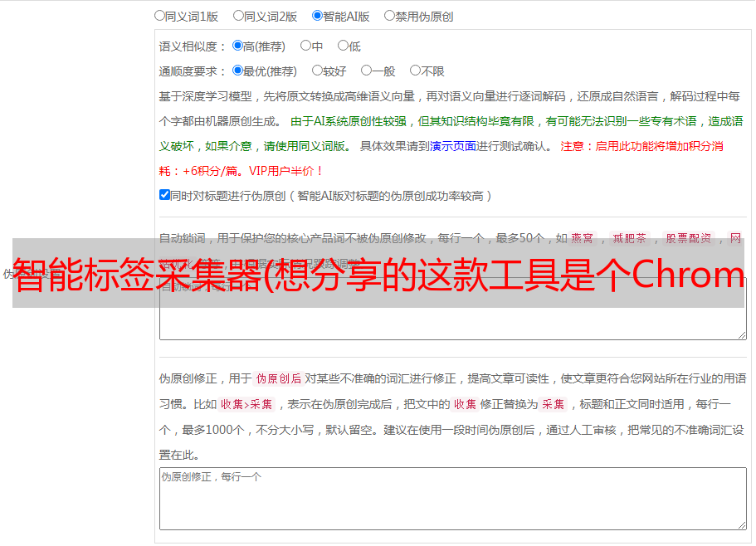The width and height of the screenshot is (756, 546).
Task: Click the 减肥茶 example tag
Action: [x=629, y=238]
